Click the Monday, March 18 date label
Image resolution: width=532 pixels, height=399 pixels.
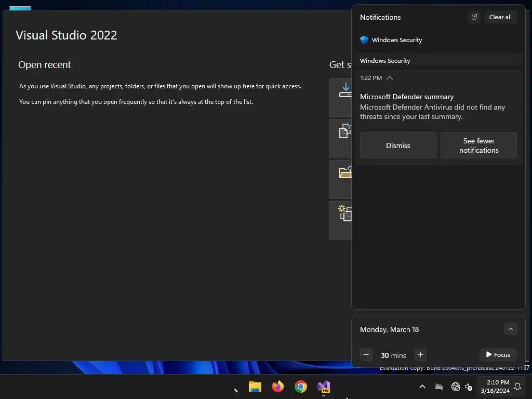click(x=389, y=329)
